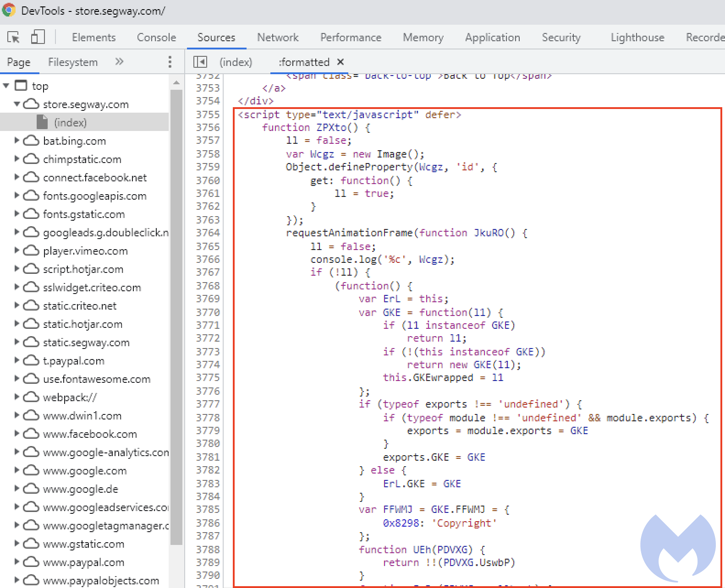Image resolution: width=725 pixels, height=588 pixels.
Task: Click the static.hotjar.com cloud icon
Action: [31, 324]
